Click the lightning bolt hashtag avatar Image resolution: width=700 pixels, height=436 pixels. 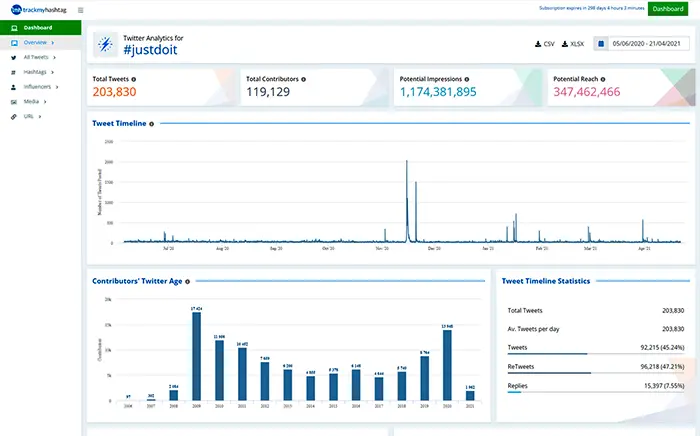pos(105,44)
